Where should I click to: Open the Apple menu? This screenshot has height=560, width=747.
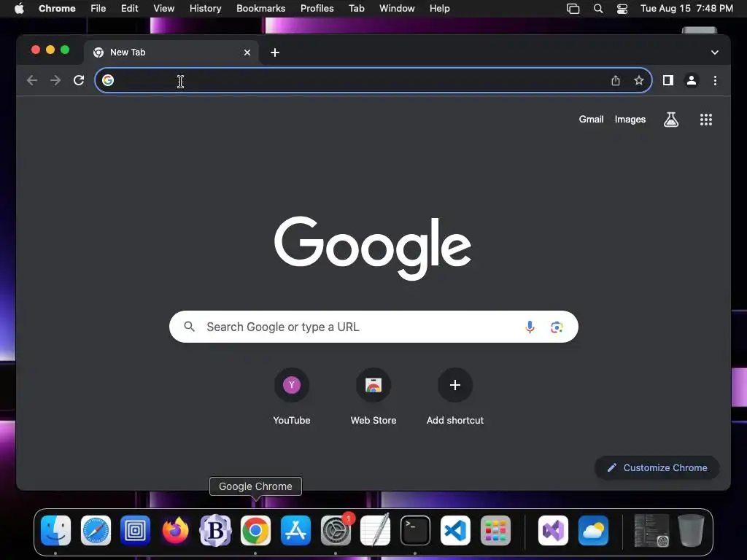(x=19, y=9)
